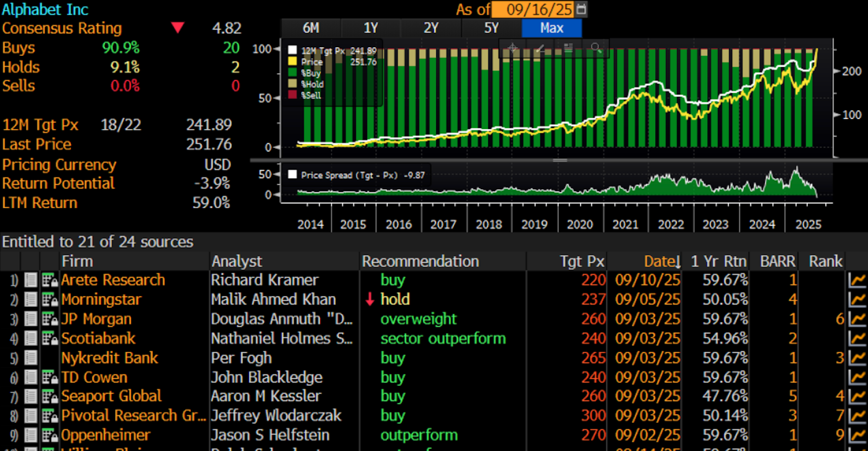Screen dimensions: 868x451
Task: Open the Nykredit Bank firm link
Action: (110, 358)
